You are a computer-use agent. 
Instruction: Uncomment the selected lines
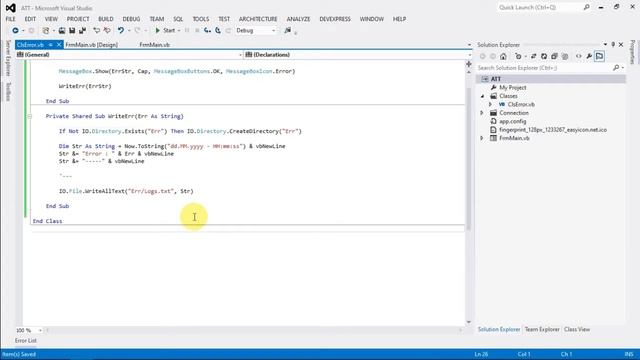pos(107,31)
